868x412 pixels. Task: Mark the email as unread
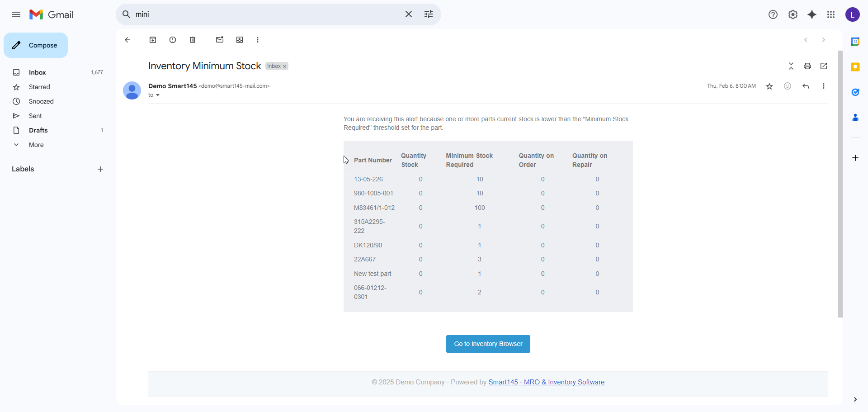[220, 40]
